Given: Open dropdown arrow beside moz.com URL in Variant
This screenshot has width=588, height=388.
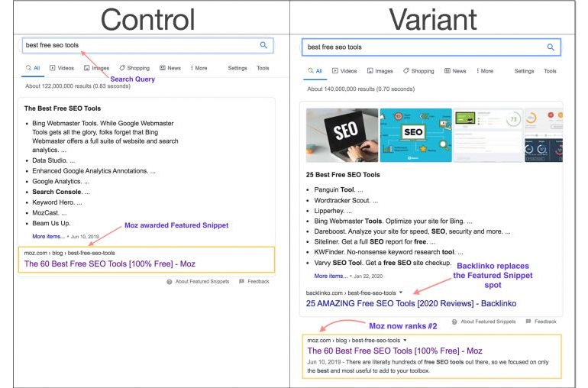Looking at the screenshot, I should tap(405, 340).
